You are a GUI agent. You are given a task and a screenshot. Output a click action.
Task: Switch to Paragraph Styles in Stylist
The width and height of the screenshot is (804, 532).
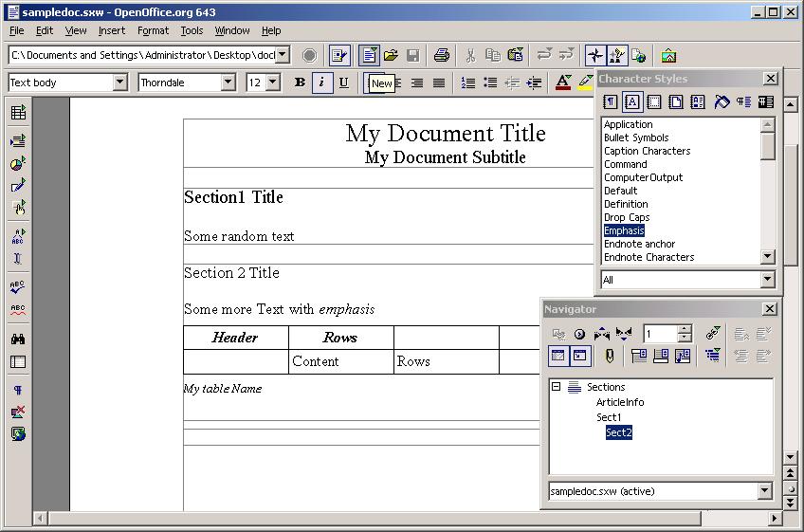(611, 102)
